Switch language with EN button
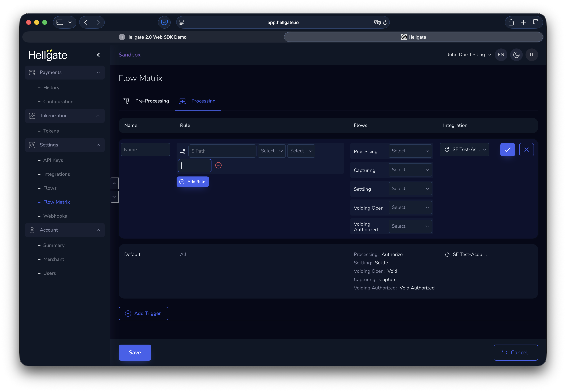Image resolution: width=566 pixels, height=392 pixels. coord(501,55)
